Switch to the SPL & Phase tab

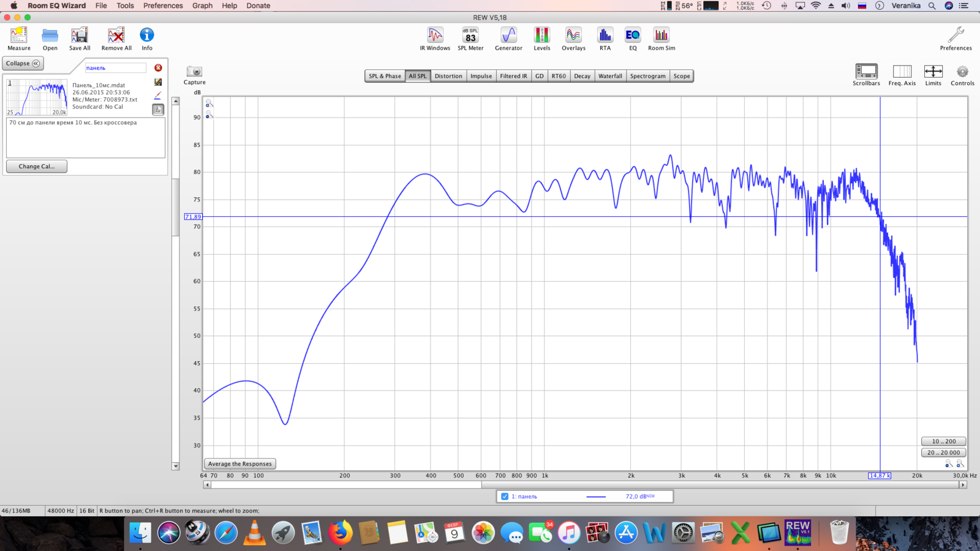[x=385, y=76]
